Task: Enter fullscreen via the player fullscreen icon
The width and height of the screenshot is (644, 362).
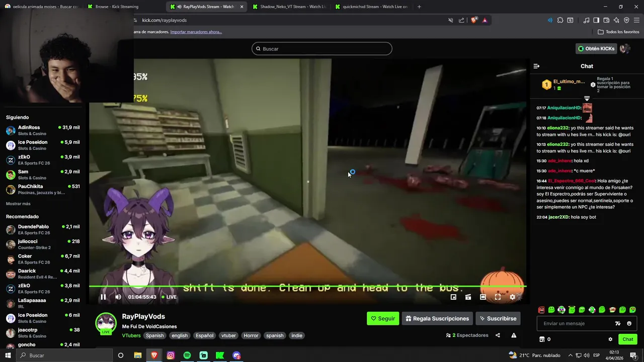Action: (x=498, y=297)
